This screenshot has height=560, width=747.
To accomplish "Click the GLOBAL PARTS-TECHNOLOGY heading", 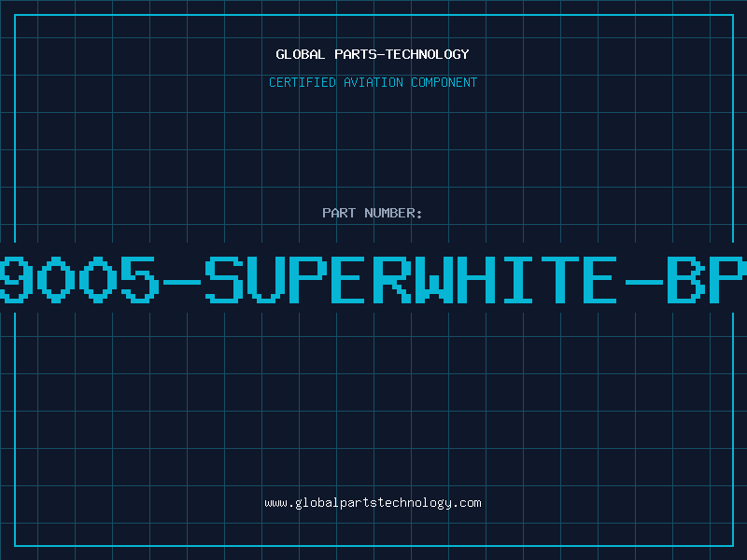I will click(x=373, y=54).
